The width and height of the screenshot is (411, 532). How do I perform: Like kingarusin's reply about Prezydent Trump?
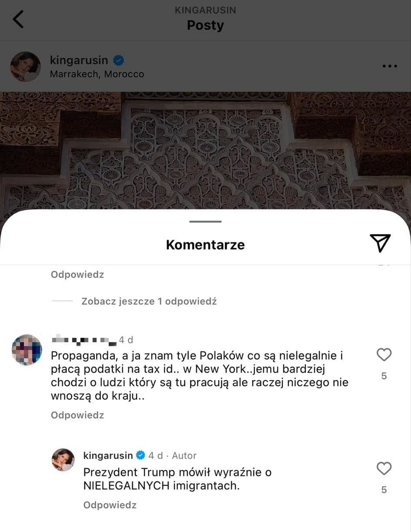384,468
